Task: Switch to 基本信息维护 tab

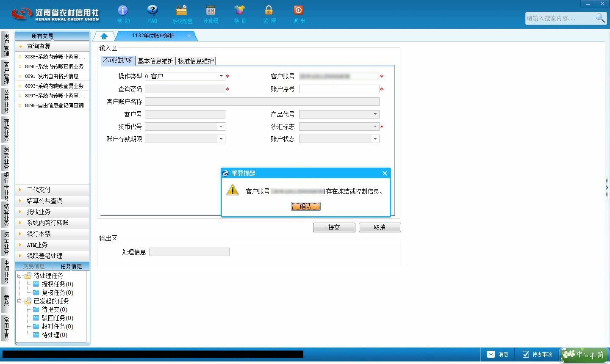Action: pyautogui.click(x=155, y=61)
